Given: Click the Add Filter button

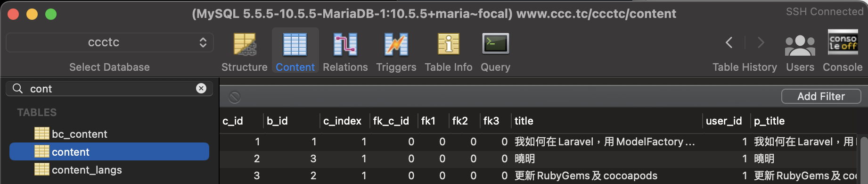Looking at the screenshot, I should 821,96.
